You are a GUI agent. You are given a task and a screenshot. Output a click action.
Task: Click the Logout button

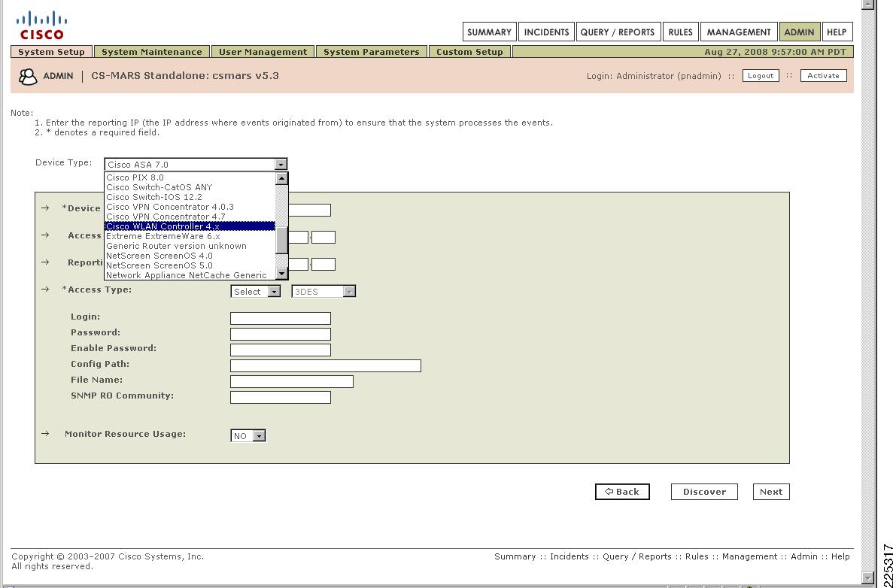click(761, 76)
